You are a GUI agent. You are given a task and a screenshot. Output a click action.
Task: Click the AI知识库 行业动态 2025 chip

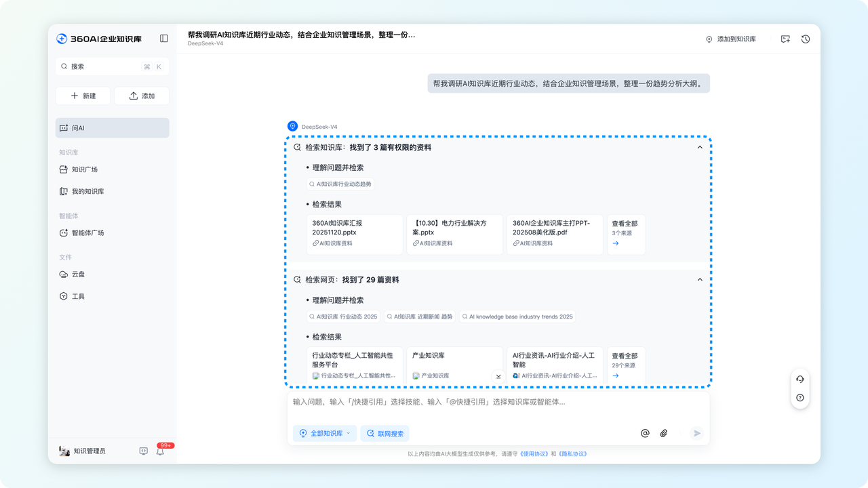[x=344, y=317]
